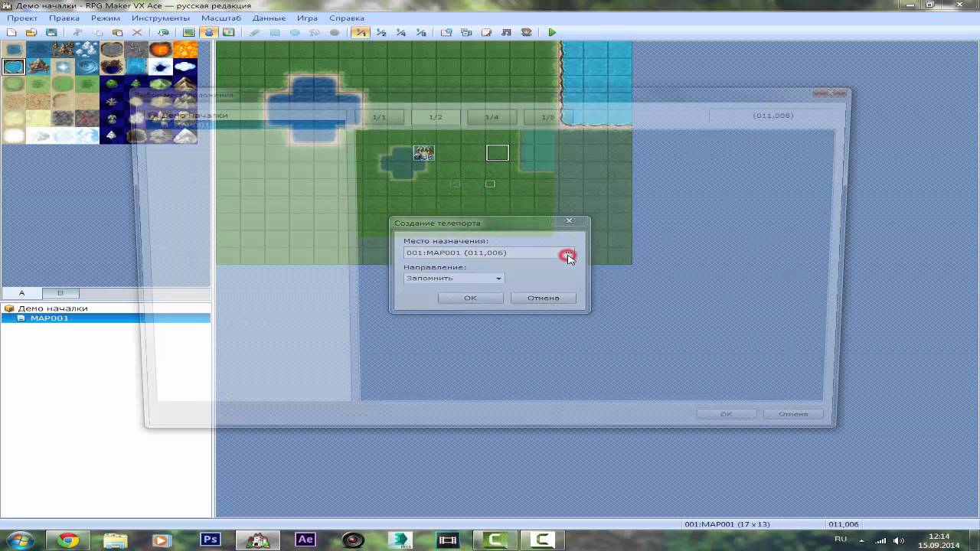Image resolution: width=980 pixels, height=551 pixels.
Task: Open the Правка menu
Action: 64,18
